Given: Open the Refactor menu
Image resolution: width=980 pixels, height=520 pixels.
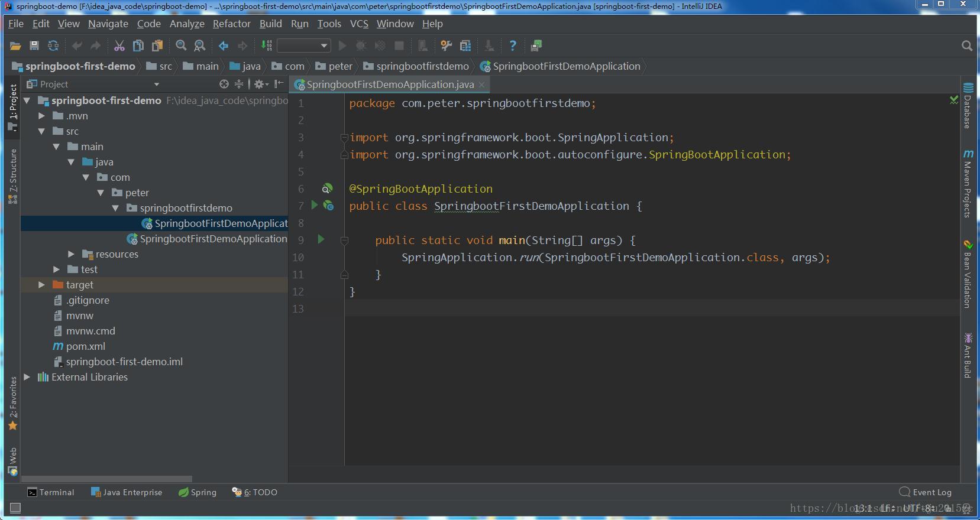Looking at the screenshot, I should click(232, 24).
